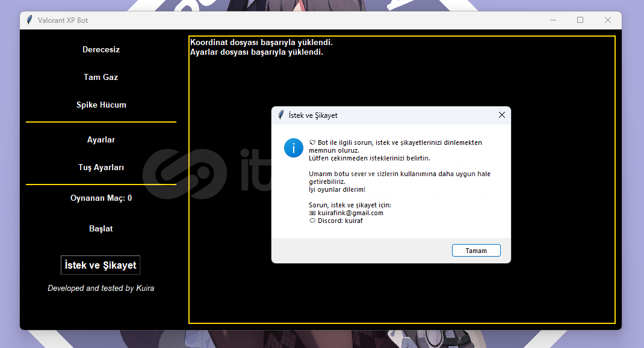Click the feather icon of Valorant XP Bot window
The height and width of the screenshot is (348, 644).
click(29, 20)
